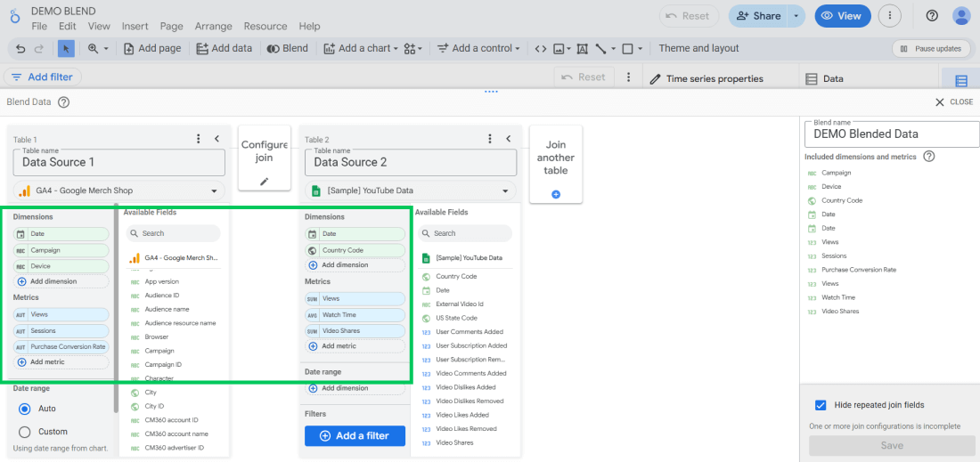980x462 pixels.
Task: Toggle Hide repeated join fields checkbox
Action: 821,405
